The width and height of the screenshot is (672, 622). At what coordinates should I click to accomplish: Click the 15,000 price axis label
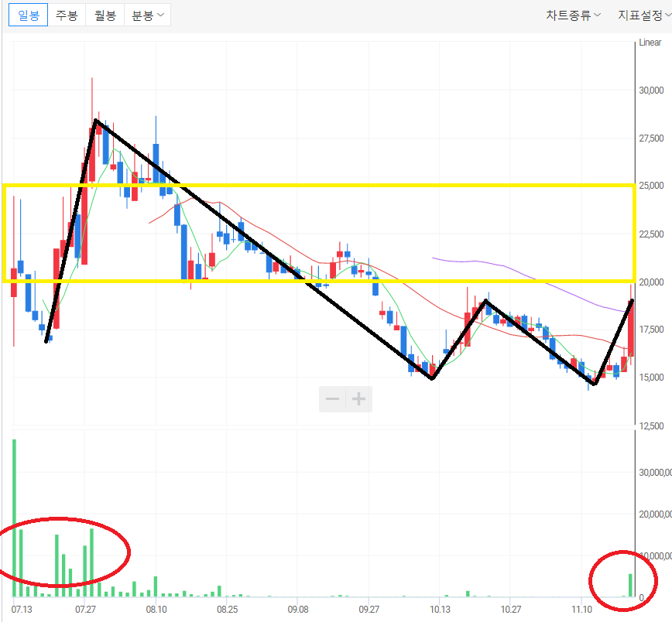tap(651, 378)
